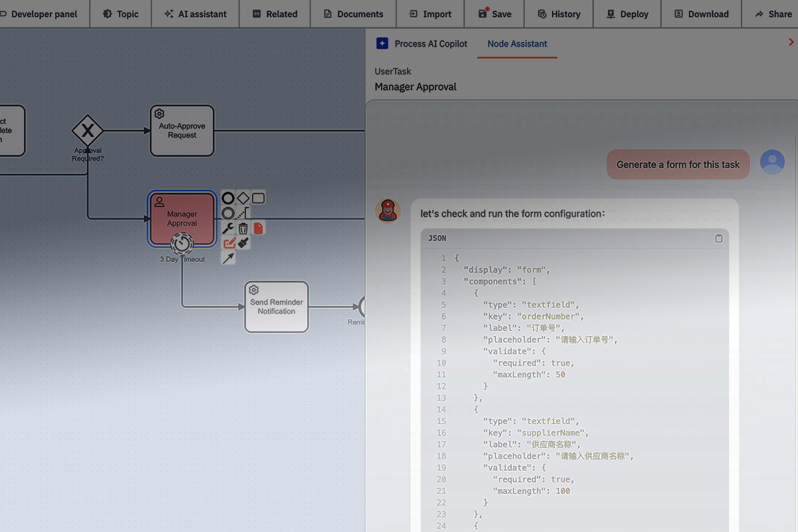
Task: Click the red edit form icon
Action: click(x=229, y=243)
